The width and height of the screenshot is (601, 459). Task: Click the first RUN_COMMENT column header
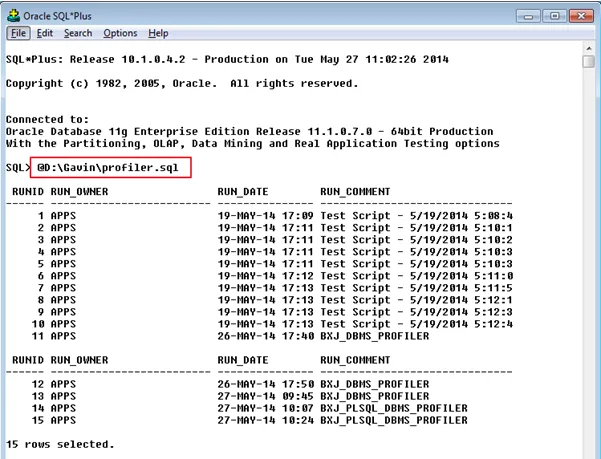click(355, 192)
